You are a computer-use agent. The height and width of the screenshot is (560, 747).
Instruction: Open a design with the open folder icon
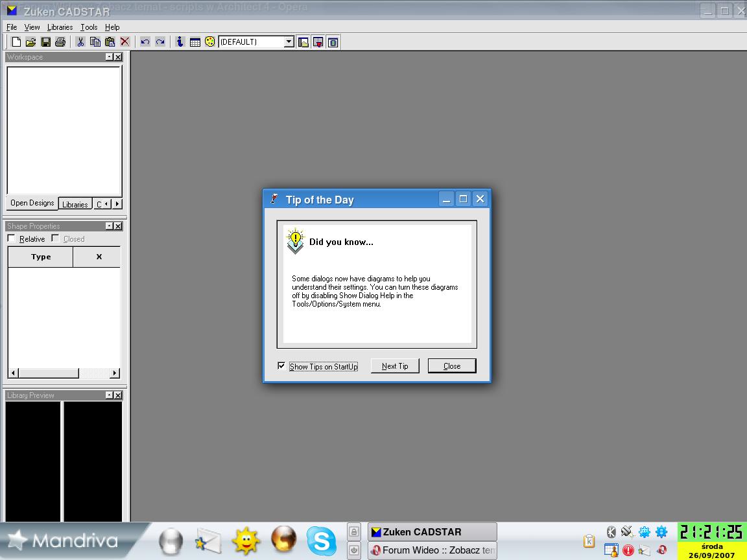(30, 42)
